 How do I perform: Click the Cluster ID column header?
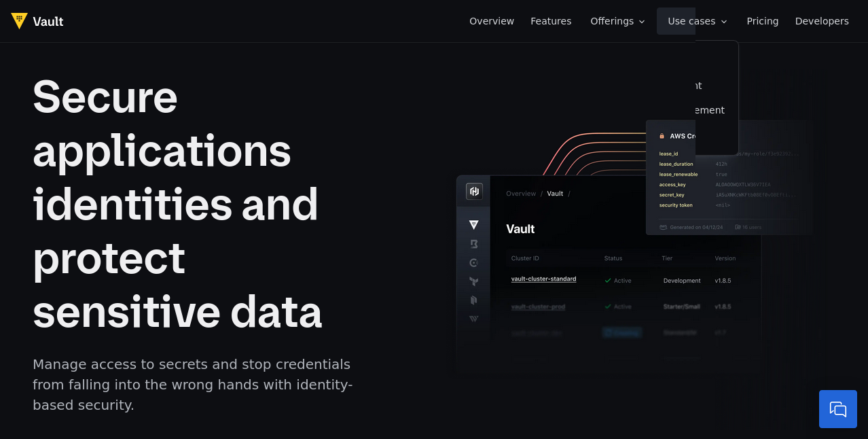coord(525,258)
